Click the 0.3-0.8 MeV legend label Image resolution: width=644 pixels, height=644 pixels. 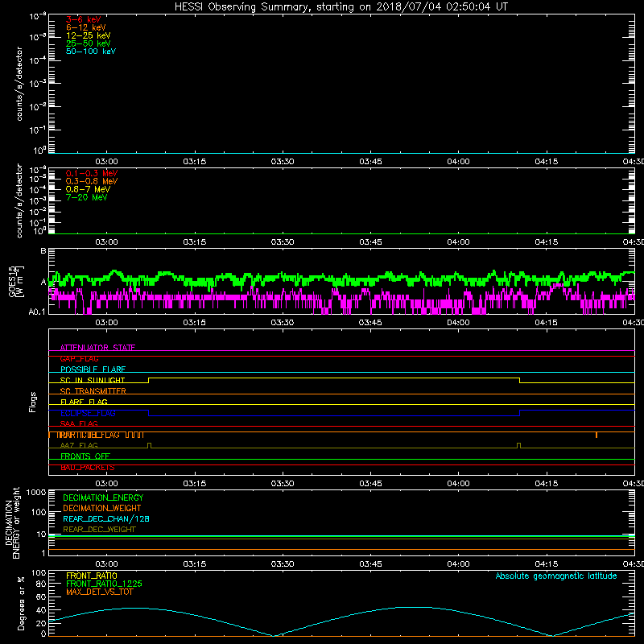click(x=92, y=181)
